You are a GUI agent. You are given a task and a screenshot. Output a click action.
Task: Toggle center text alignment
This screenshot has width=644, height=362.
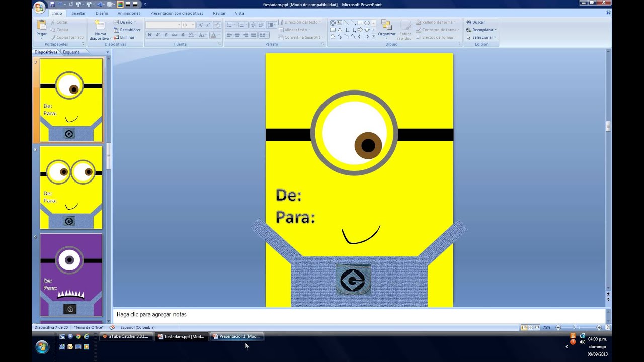coord(237,35)
